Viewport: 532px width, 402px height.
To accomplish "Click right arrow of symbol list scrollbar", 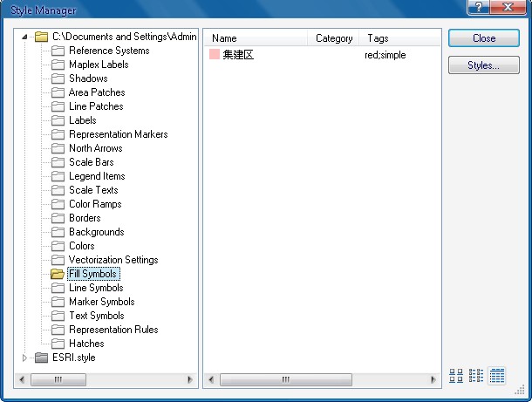I will pyautogui.click(x=433, y=379).
